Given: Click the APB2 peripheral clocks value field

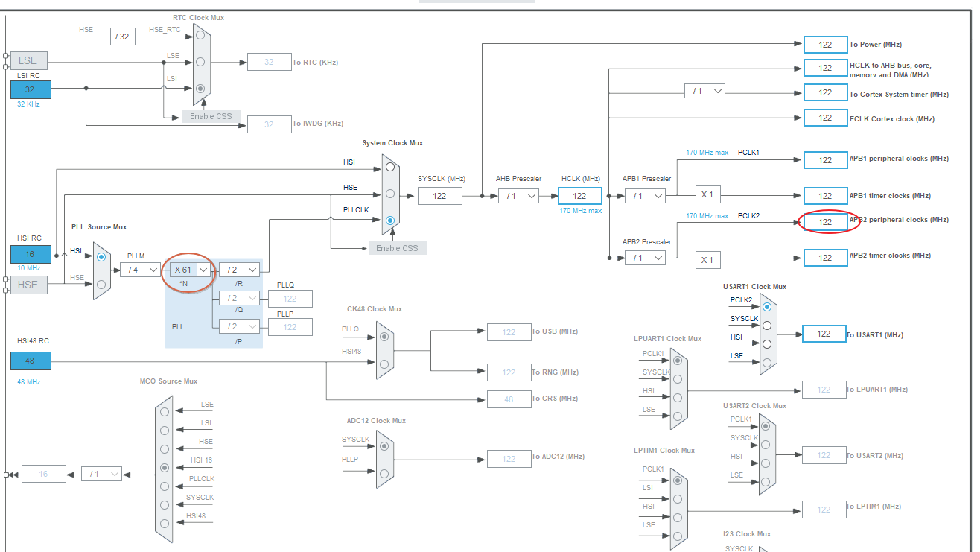Looking at the screenshot, I should (825, 222).
